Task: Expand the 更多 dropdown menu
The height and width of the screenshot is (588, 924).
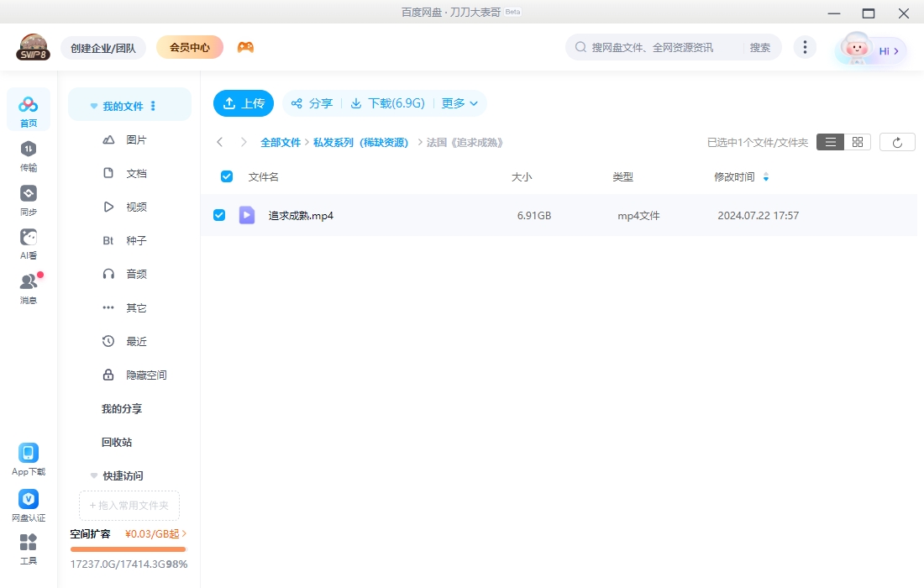Action: [x=459, y=103]
